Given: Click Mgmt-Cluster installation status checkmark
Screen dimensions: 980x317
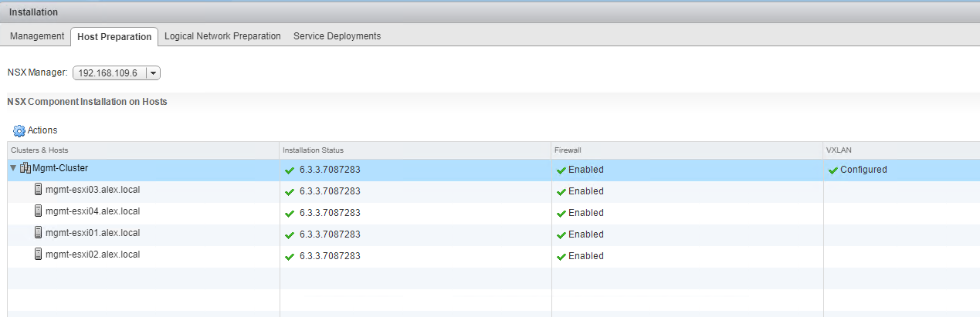Looking at the screenshot, I should point(290,170).
